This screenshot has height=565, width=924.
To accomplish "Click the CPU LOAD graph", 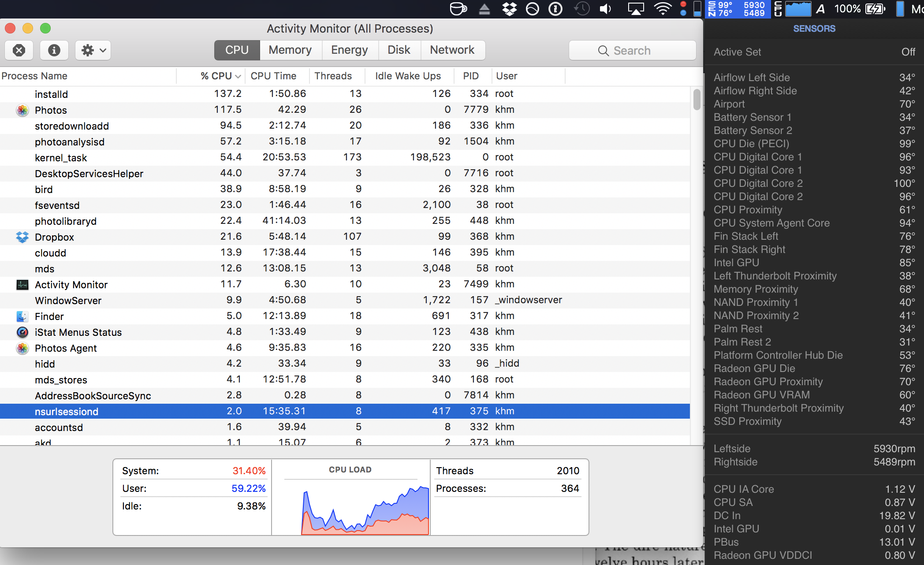I will click(365, 509).
